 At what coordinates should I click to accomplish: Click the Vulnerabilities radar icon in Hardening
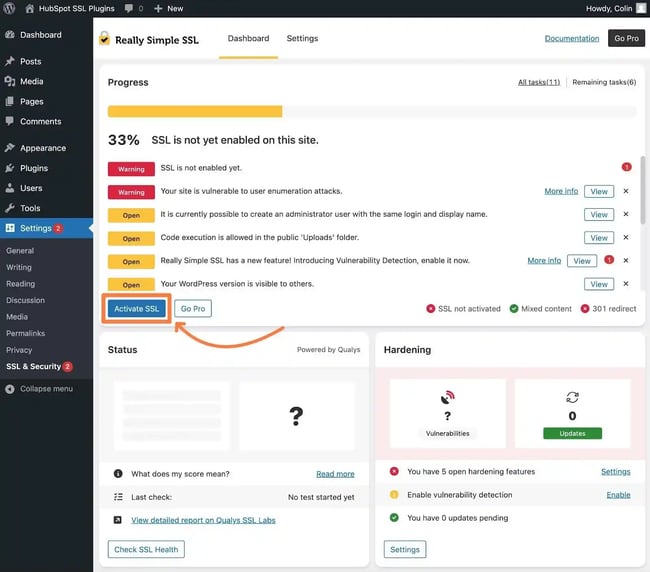[447, 397]
